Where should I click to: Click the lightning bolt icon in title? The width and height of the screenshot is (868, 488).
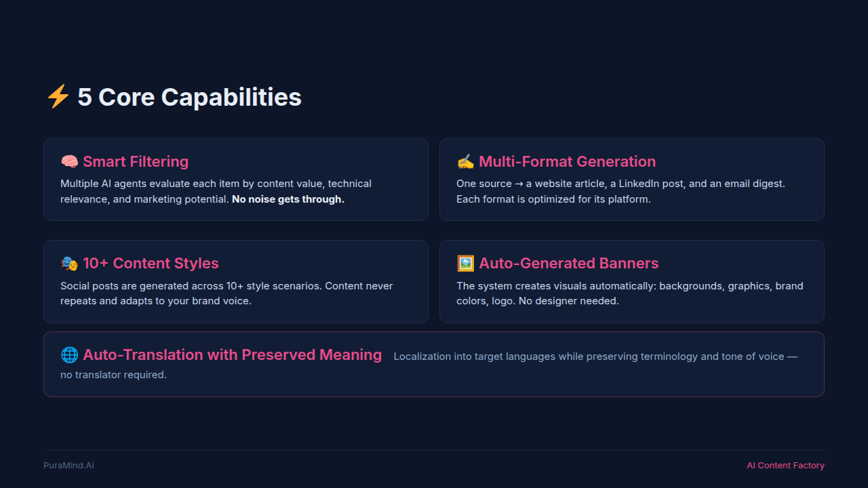58,97
